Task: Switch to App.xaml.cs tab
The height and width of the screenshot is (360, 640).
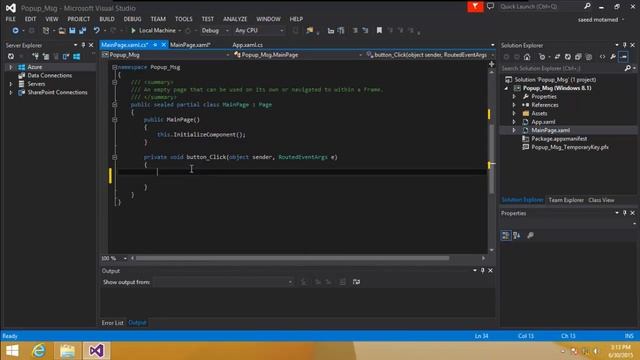Action: pyautogui.click(x=248, y=45)
